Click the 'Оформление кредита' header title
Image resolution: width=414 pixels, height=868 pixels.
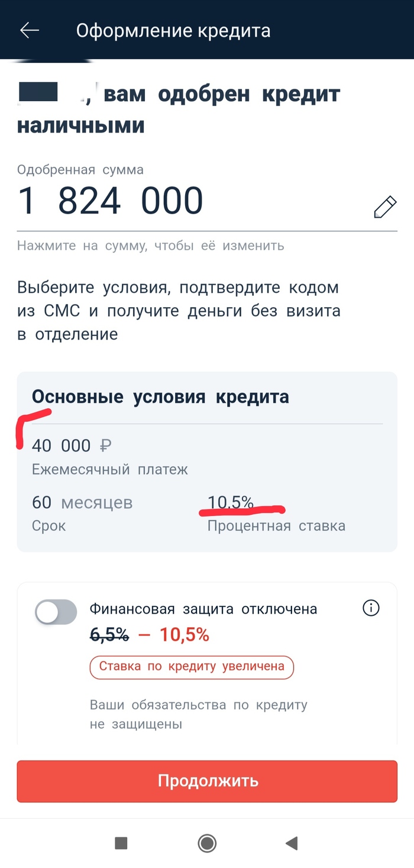pos(173,30)
